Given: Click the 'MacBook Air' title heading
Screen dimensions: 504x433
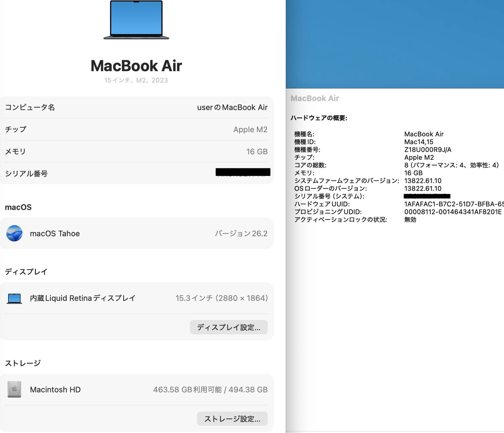Looking at the screenshot, I should click(136, 66).
